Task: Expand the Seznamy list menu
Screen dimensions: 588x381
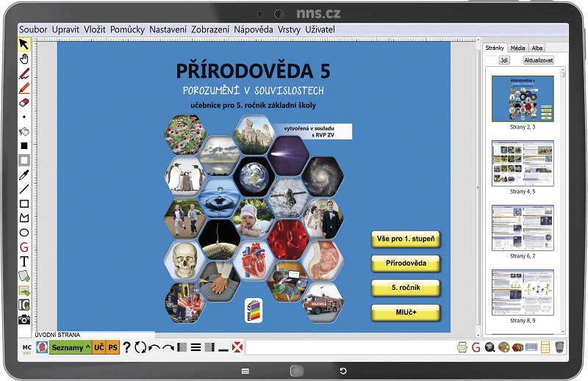Action: [71, 347]
